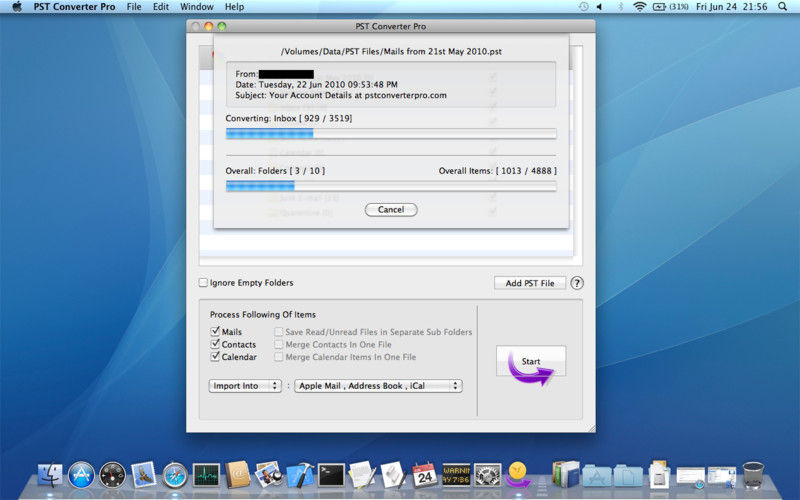The width and height of the screenshot is (800, 500).
Task: Open the Help menu
Action: point(234,7)
